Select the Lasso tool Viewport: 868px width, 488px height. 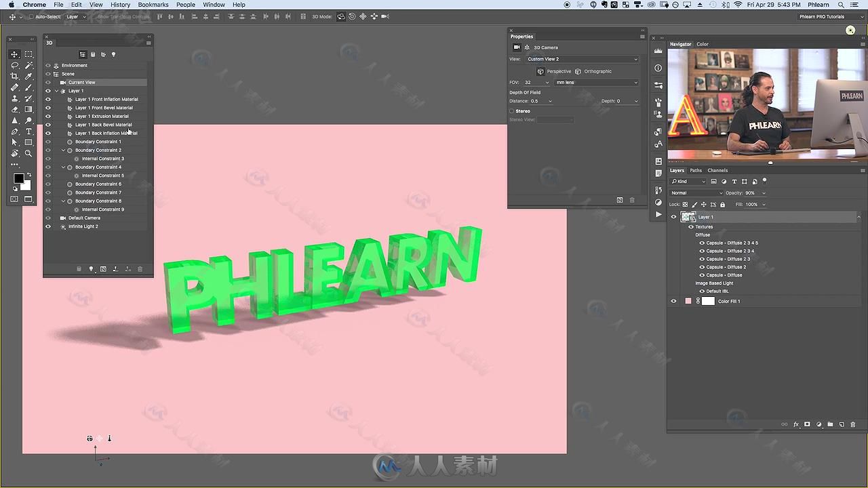pyautogui.click(x=14, y=65)
